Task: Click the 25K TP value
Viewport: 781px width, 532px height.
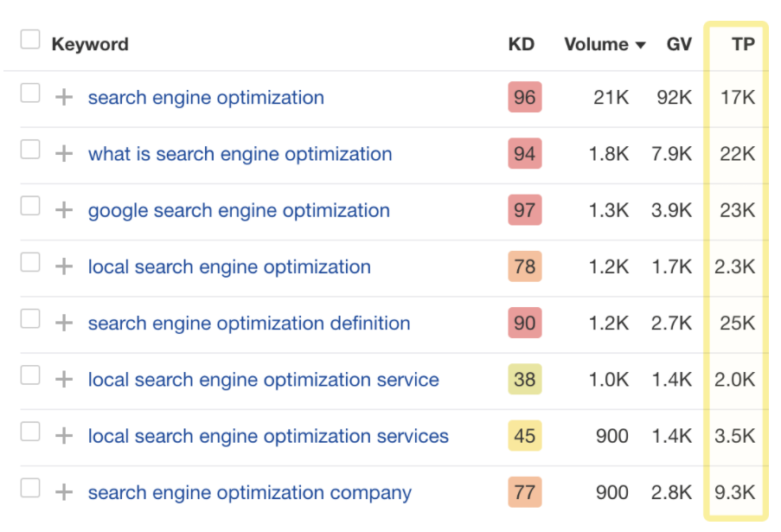Action: point(737,324)
